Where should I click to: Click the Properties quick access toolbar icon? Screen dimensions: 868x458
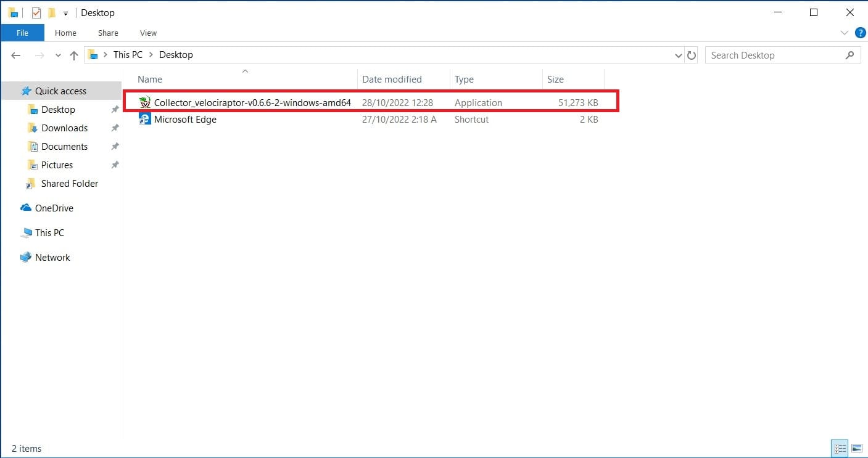pos(36,12)
